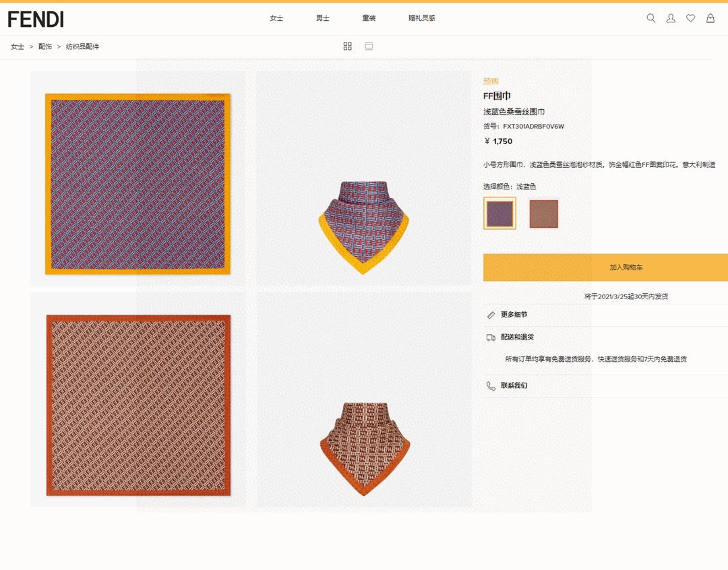Open the 女士 navigation menu

[276, 18]
